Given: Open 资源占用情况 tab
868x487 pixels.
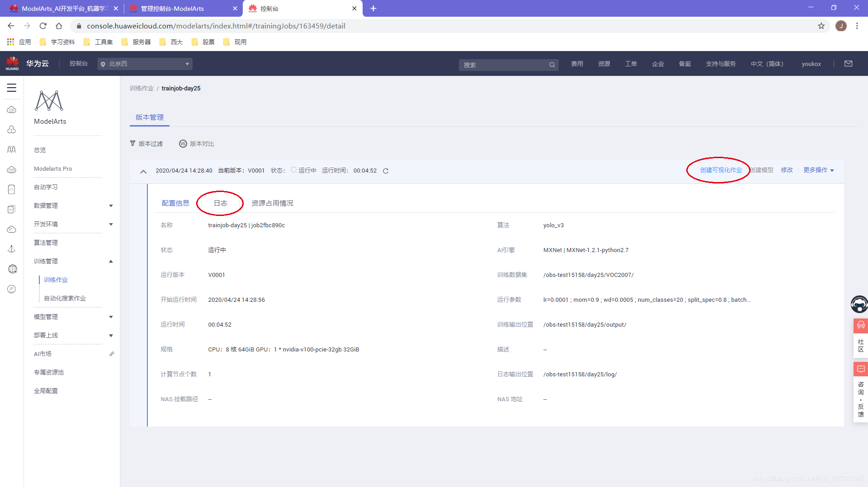Looking at the screenshot, I should coord(272,203).
